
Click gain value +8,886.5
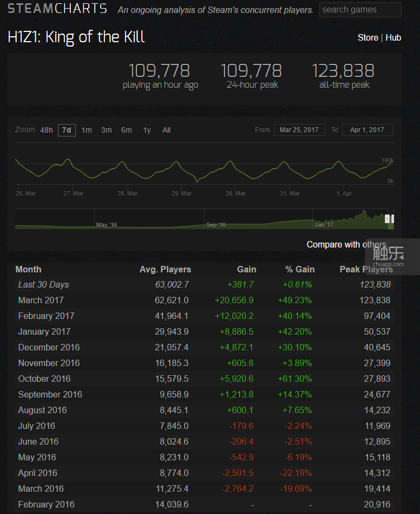[x=237, y=331]
